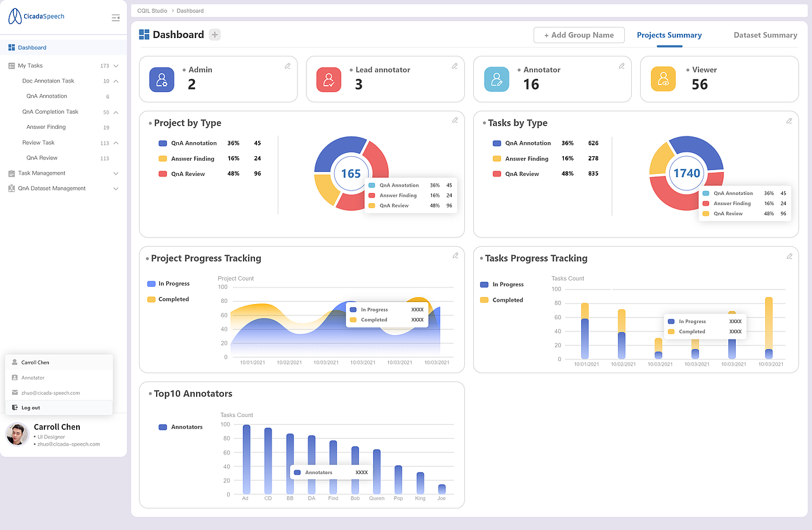
Task: Click the Task Management sidebar icon
Action: (x=11, y=173)
